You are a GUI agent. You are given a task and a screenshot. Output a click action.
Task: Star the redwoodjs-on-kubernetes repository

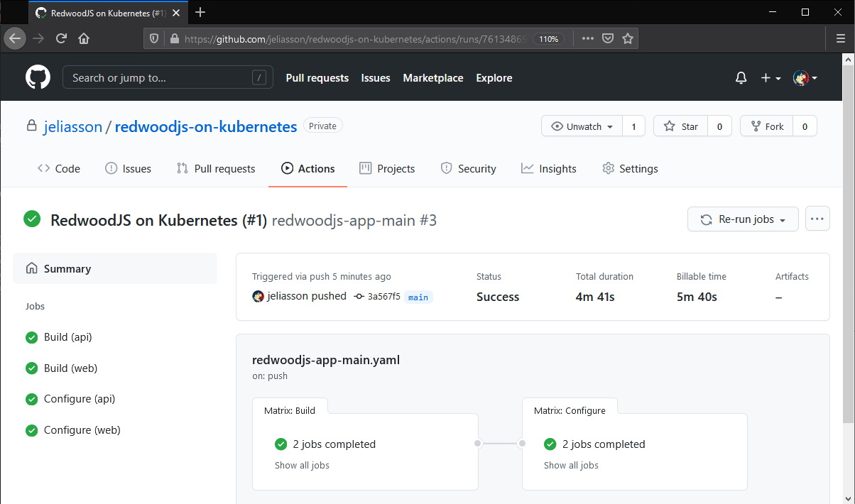click(x=681, y=126)
